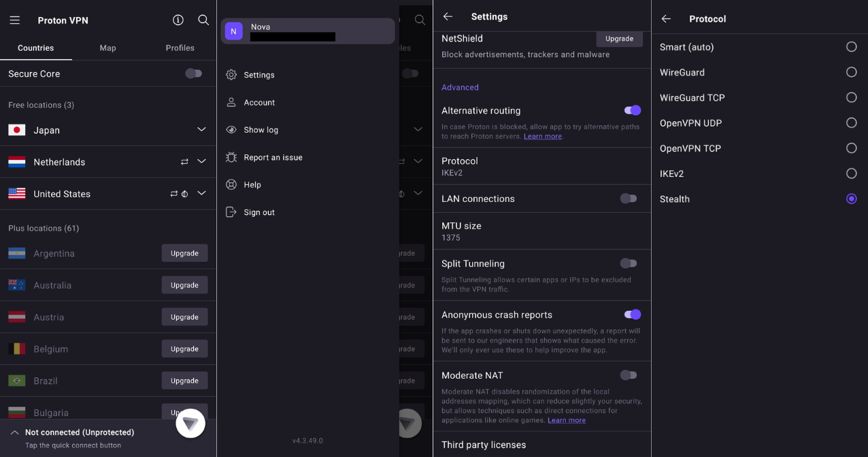Enable Secure Core
Screen dimensions: 868x457
193,73
